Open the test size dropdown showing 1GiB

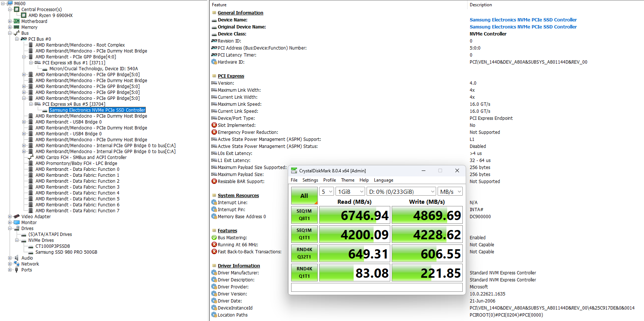350,192
